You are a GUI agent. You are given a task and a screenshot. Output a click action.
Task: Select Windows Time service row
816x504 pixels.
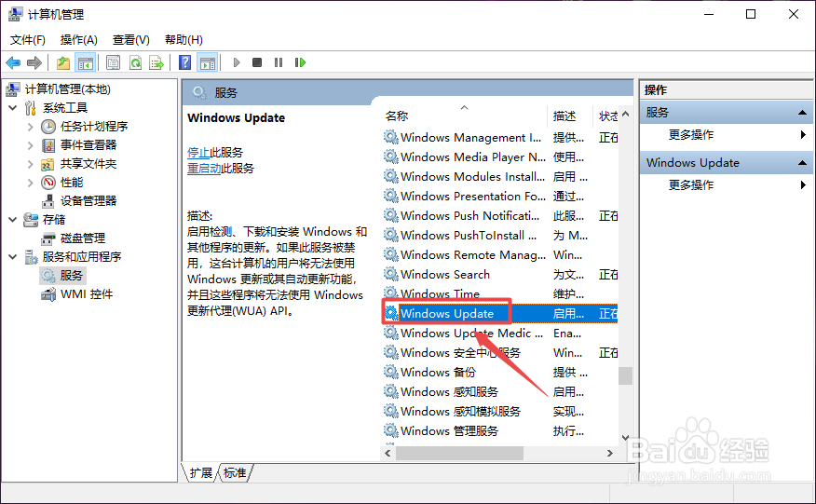500,294
